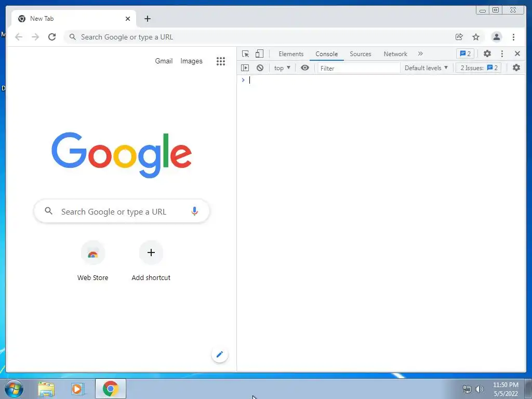Open DevTools customize three-dot menu
Screen dimensions: 532x399
502,54
